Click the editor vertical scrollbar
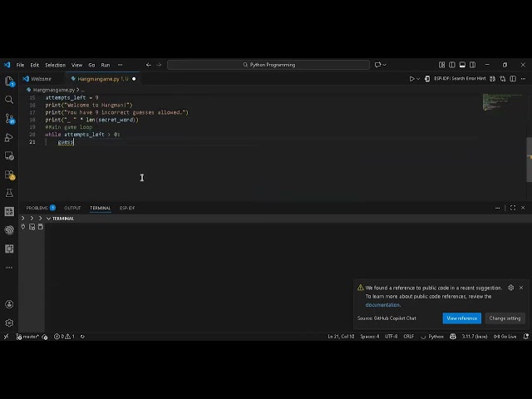 click(529, 158)
